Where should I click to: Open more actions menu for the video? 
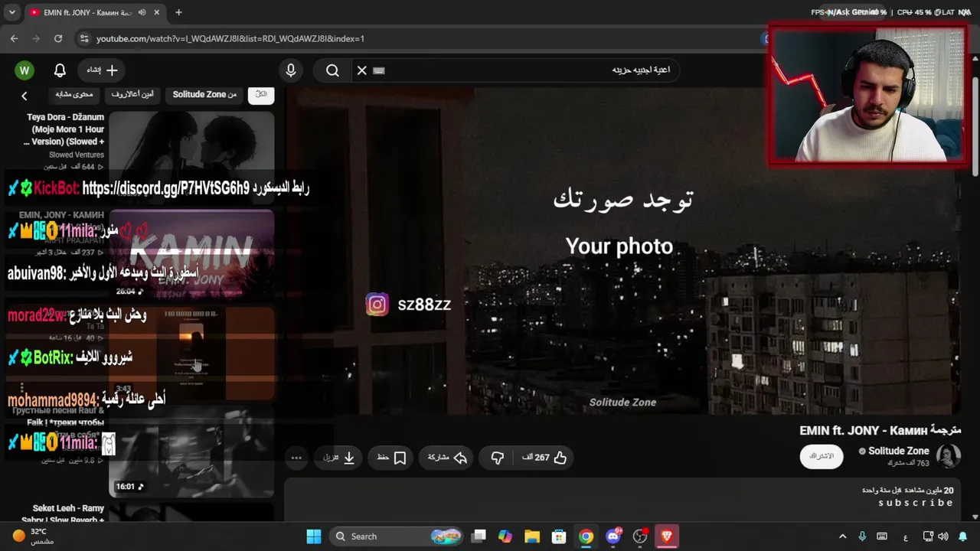pos(296,458)
